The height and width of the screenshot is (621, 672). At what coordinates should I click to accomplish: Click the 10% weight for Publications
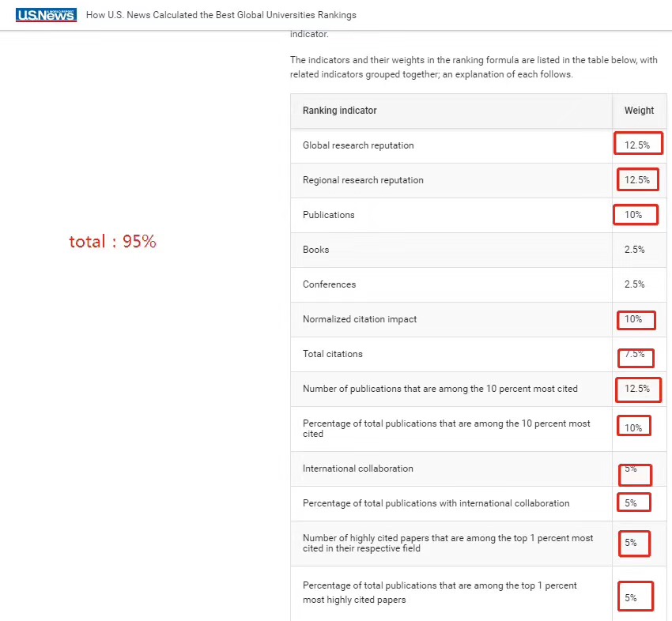pos(633,215)
